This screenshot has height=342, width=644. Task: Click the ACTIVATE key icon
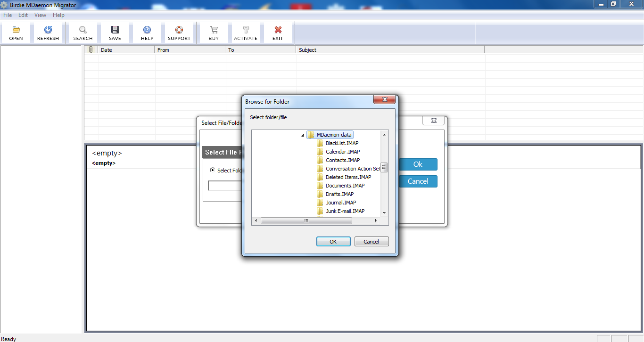(x=246, y=30)
